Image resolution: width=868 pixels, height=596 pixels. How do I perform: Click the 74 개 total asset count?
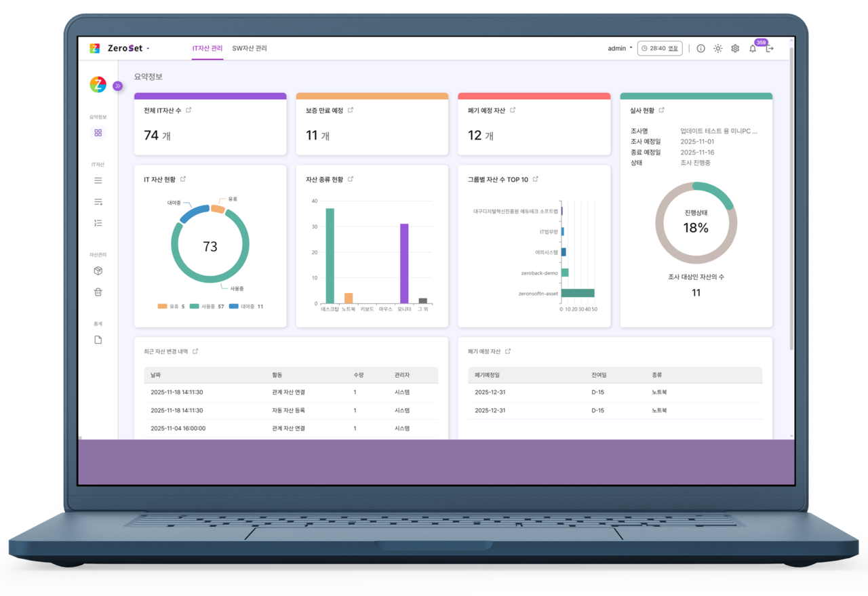[x=157, y=136]
